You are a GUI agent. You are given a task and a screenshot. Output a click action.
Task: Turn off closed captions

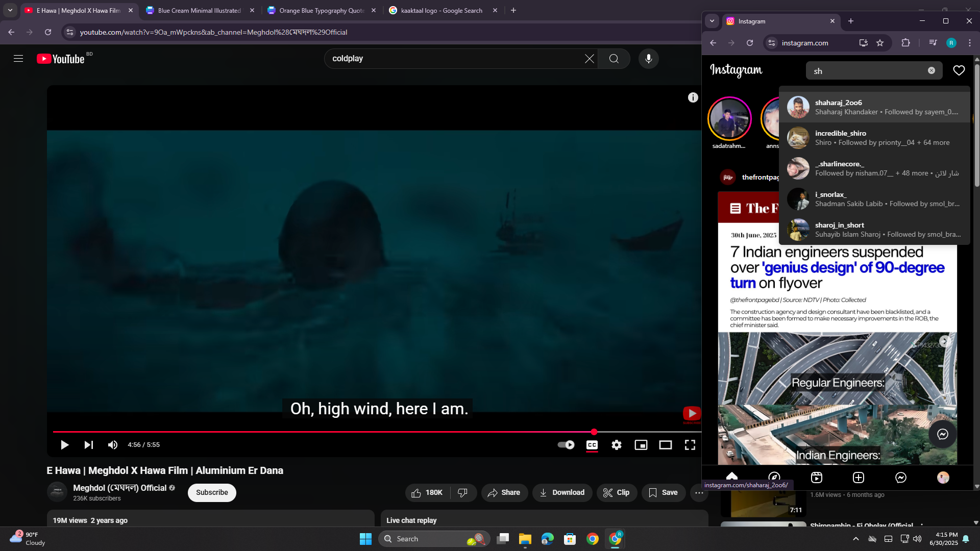coord(592,445)
